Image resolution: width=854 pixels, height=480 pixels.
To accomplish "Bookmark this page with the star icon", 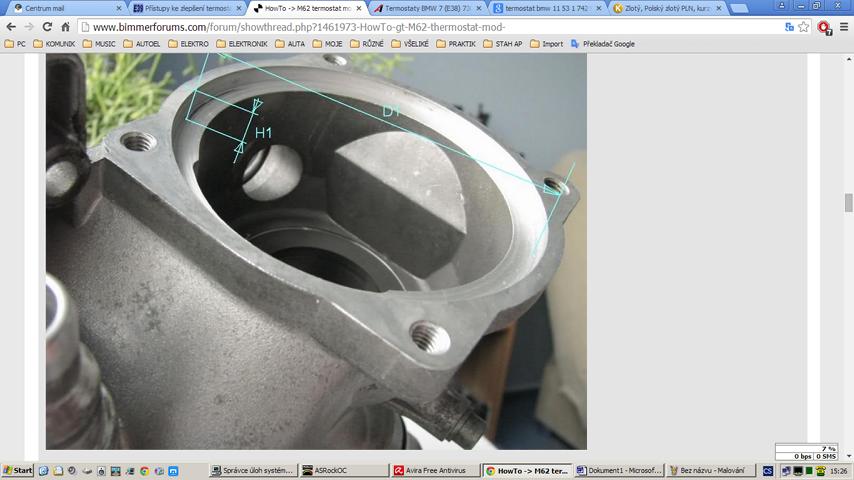I will coord(803,27).
